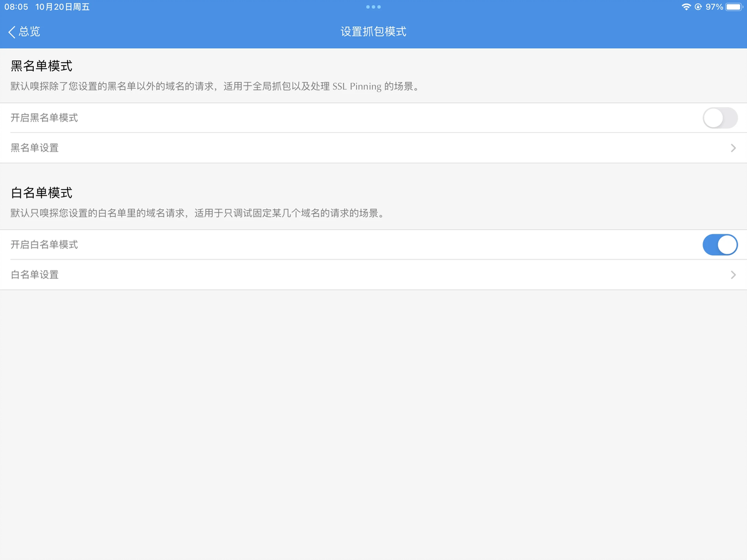This screenshot has width=747, height=560.
Task: Tap the rotation lock status icon
Action: [698, 7]
